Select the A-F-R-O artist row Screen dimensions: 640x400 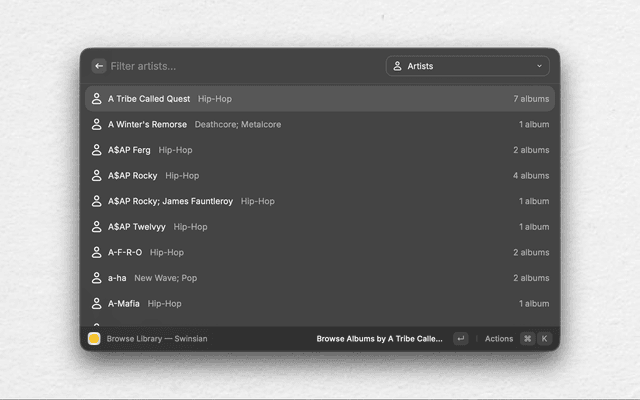[x=320, y=252]
